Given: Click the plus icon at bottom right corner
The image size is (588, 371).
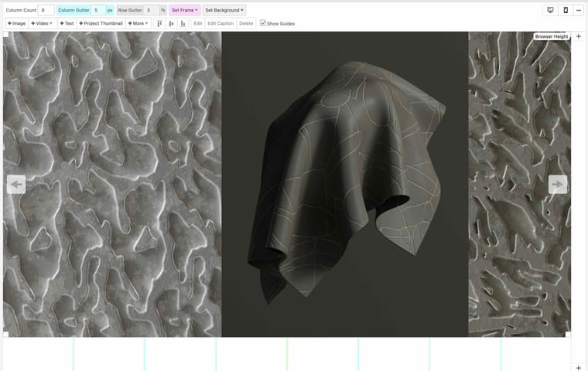Looking at the screenshot, I should coord(579,367).
